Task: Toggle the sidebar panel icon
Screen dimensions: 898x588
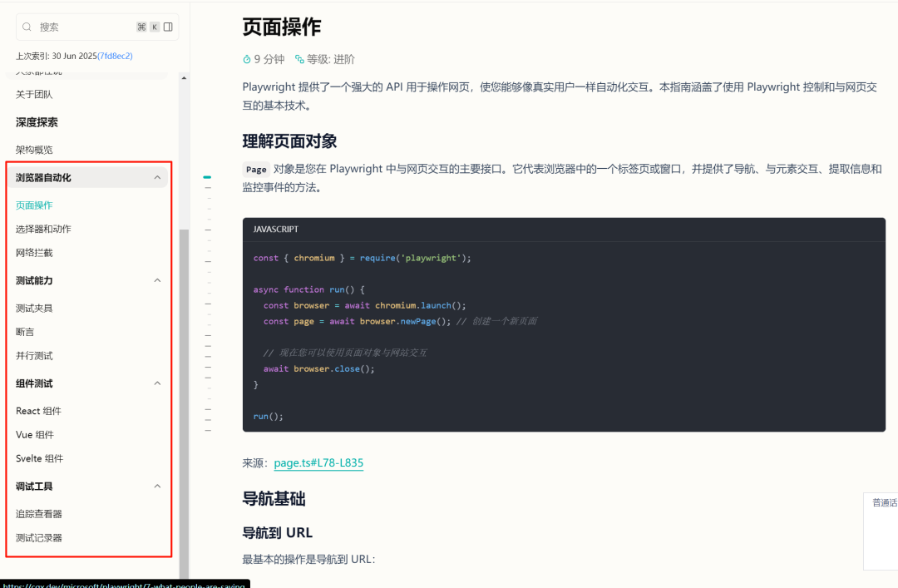Action: 168,27
